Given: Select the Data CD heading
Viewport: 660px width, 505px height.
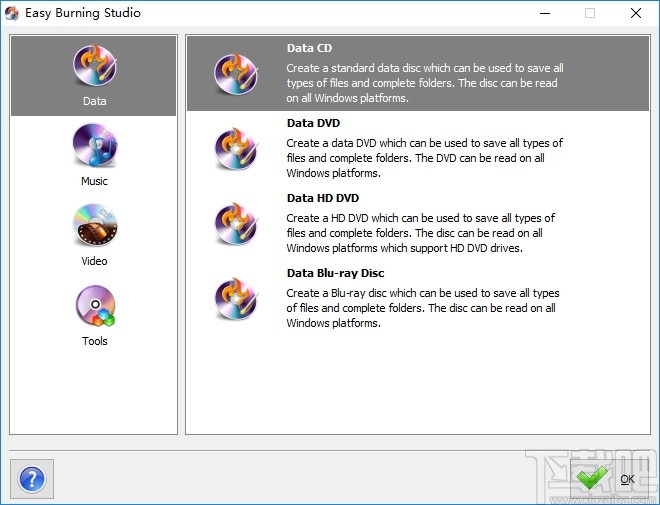Looking at the screenshot, I should pos(309,48).
